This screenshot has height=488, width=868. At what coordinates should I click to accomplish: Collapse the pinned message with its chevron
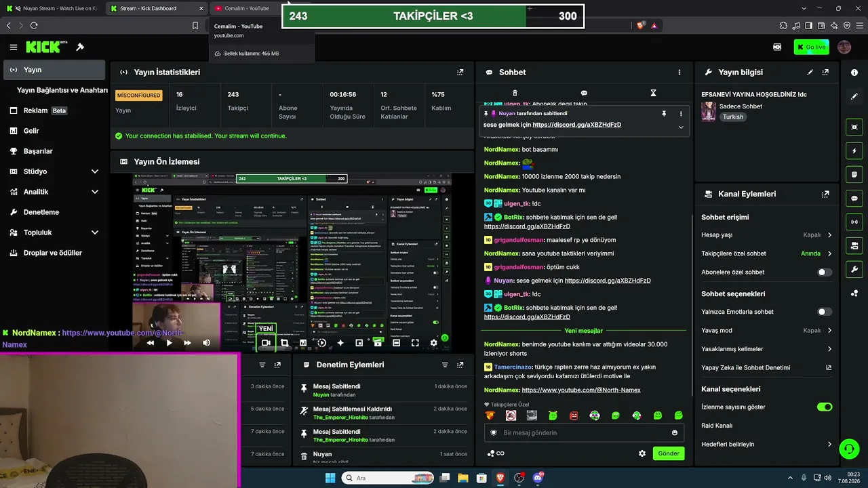pos(681,127)
